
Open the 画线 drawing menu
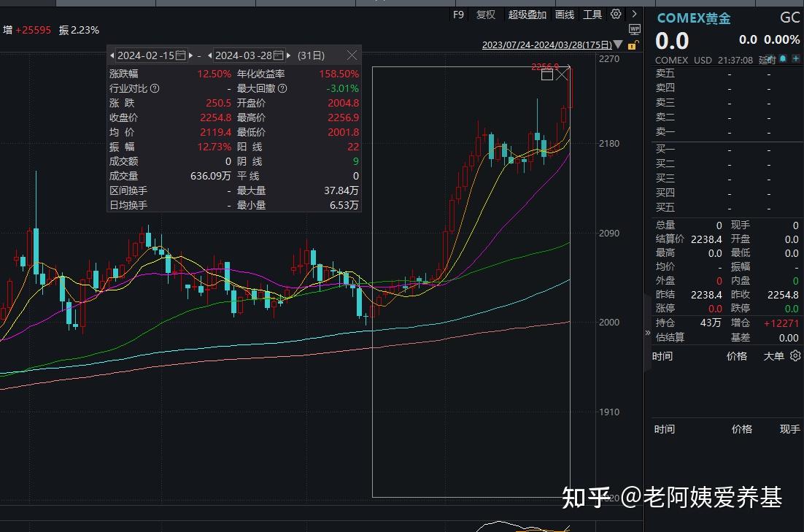pyautogui.click(x=564, y=14)
